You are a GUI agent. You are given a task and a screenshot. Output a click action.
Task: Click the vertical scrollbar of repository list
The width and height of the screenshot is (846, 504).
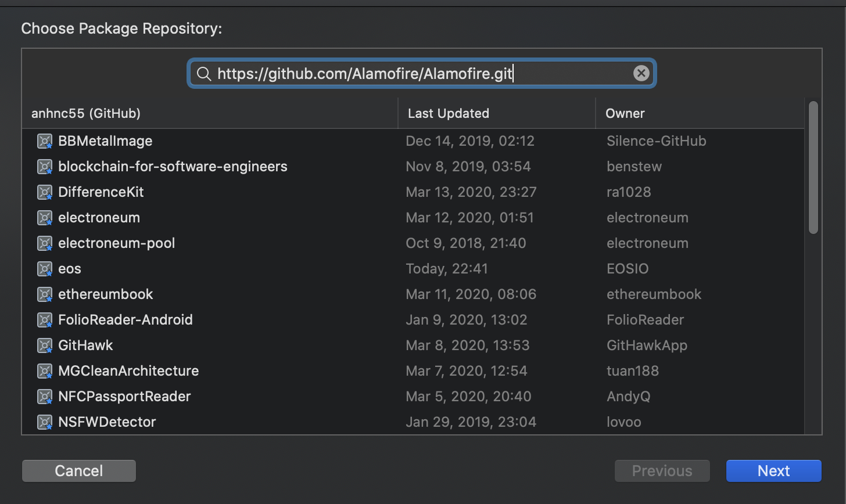(x=813, y=167)
